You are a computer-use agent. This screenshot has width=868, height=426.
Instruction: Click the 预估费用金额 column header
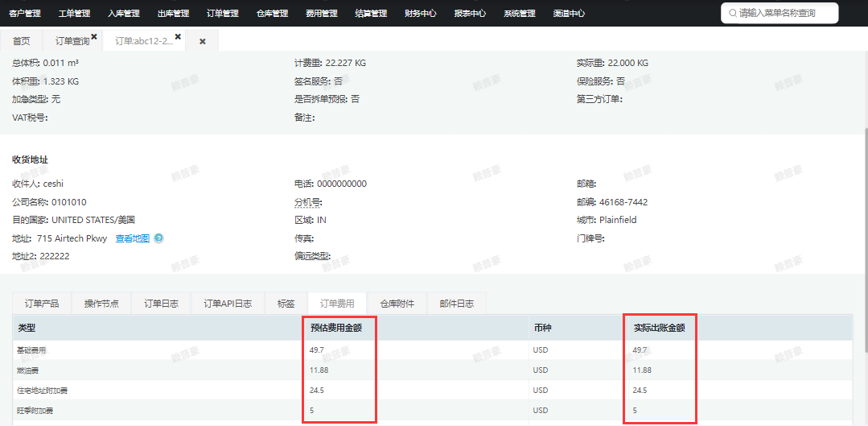point(335,328)
